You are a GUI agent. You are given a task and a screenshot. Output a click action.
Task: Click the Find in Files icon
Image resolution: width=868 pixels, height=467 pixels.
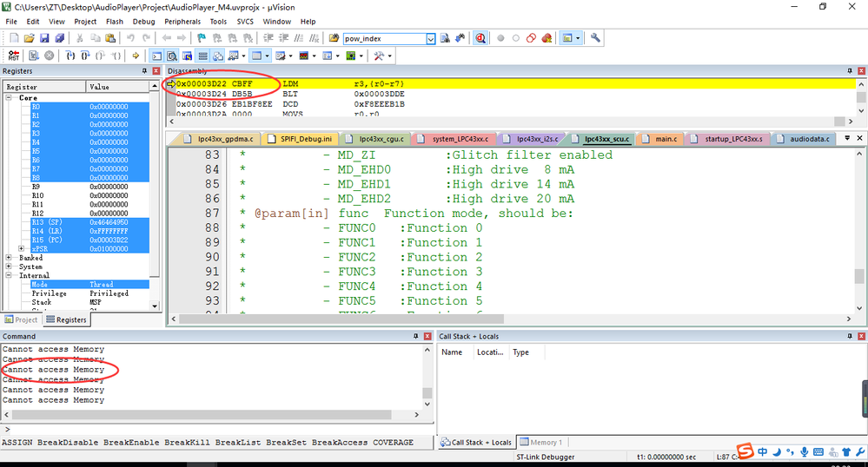pyautogui.click(x=334, y=38)
